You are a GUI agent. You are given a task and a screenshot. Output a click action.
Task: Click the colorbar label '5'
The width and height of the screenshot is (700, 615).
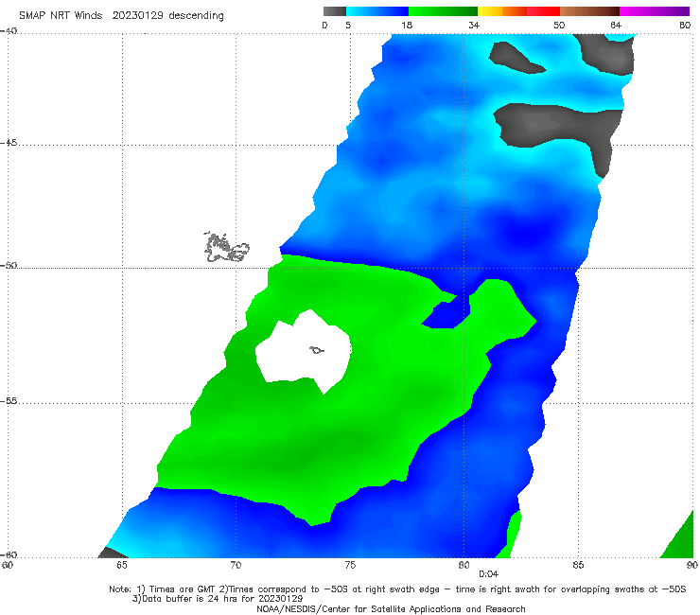click(348, 26)
